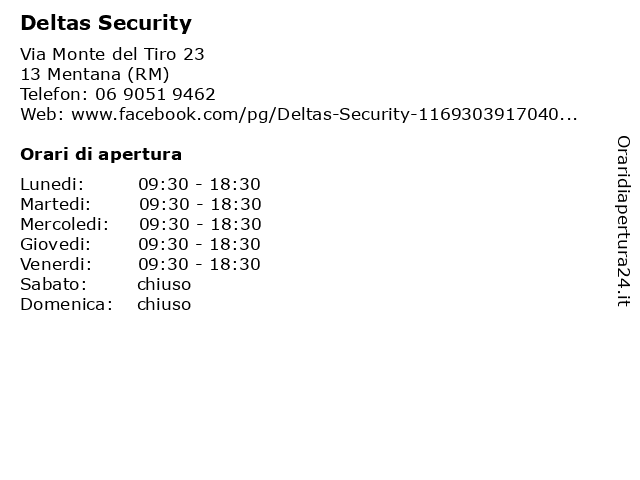The height and width of the screenshot is (480, 640).
Task: Click the Orari di apertura heading
Action: tap(101, 155)
